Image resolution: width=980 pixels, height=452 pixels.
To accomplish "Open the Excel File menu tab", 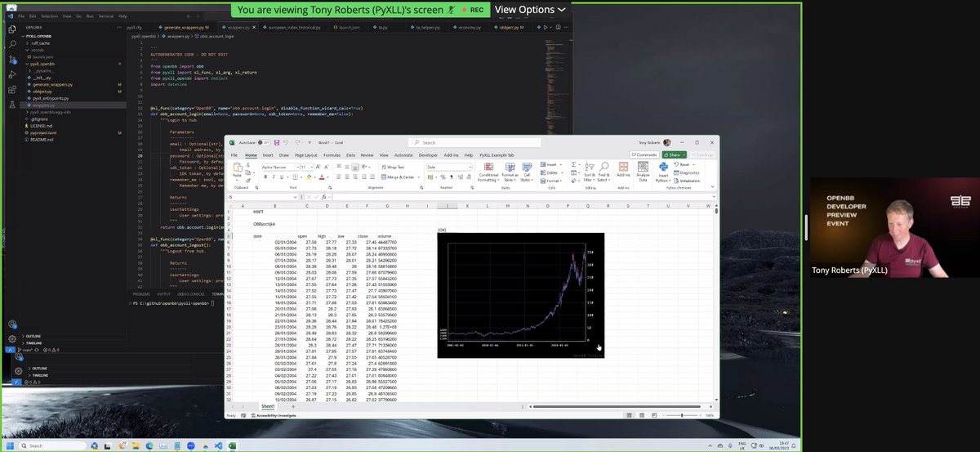I will click(x=234, y=154).
